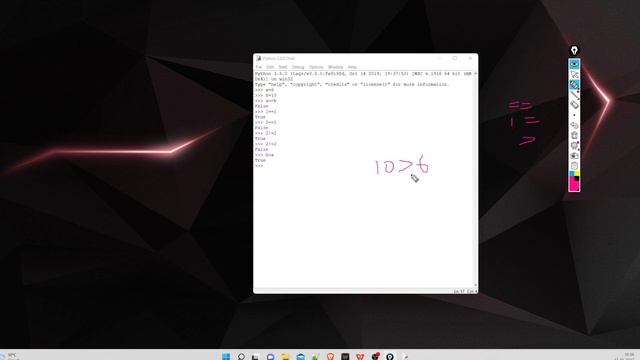Pick the black color swatch
The image size is (640, 360).
577,179
